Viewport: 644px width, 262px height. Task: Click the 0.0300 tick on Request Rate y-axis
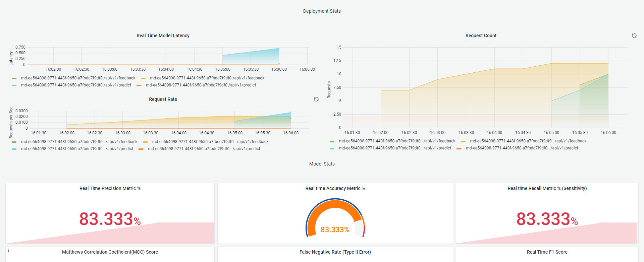point(21,111)
